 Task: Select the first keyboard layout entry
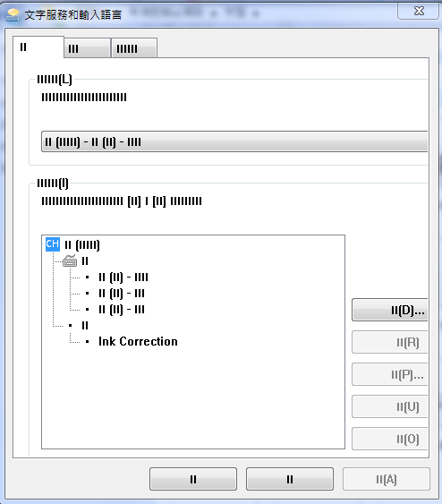[x=123, y=278]
